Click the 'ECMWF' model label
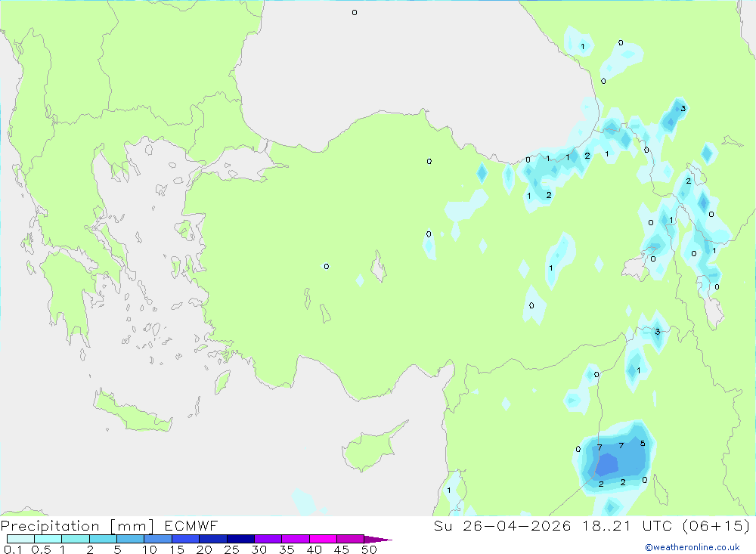This screenshot has height=554, width=756. click(x=191, y=525)
